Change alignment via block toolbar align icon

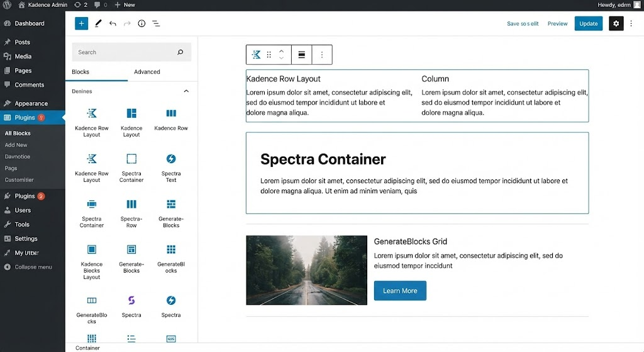tap(302, 55)
